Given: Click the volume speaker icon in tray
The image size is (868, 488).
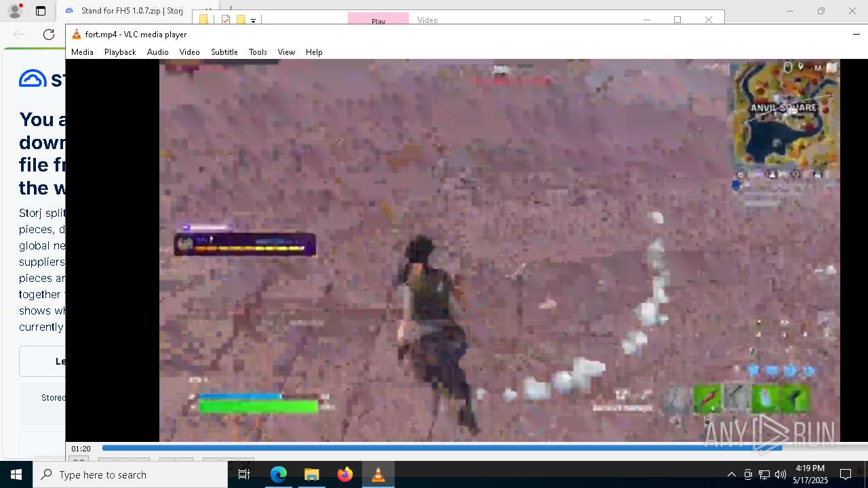Looking at the screenshot, I should (780, 474).
